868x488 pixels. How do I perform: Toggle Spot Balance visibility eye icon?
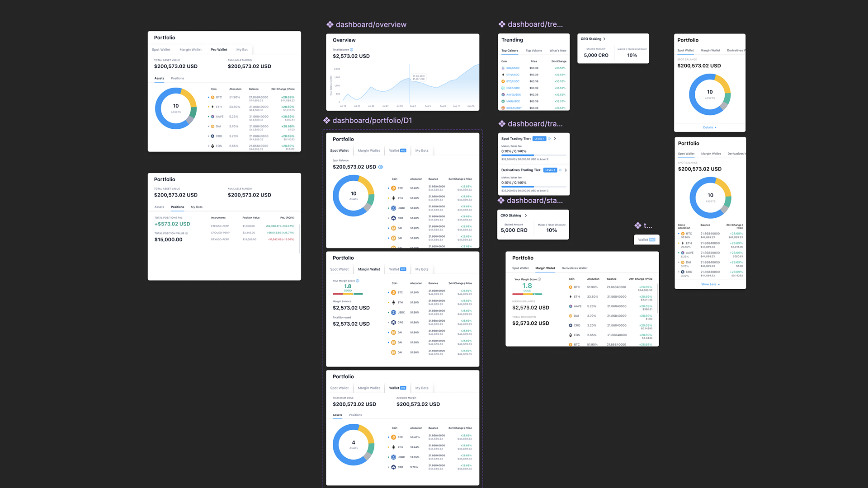(381, 167)
